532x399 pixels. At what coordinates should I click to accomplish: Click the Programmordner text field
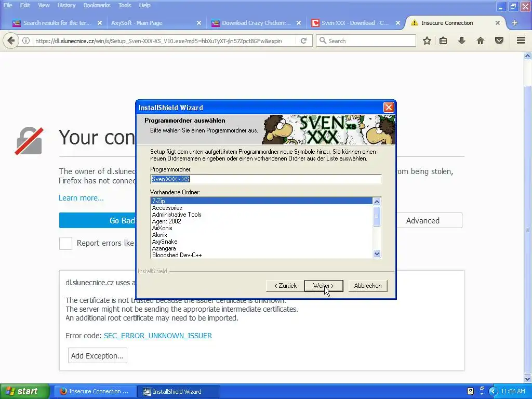pyautogui.click(x=266, y=179)
